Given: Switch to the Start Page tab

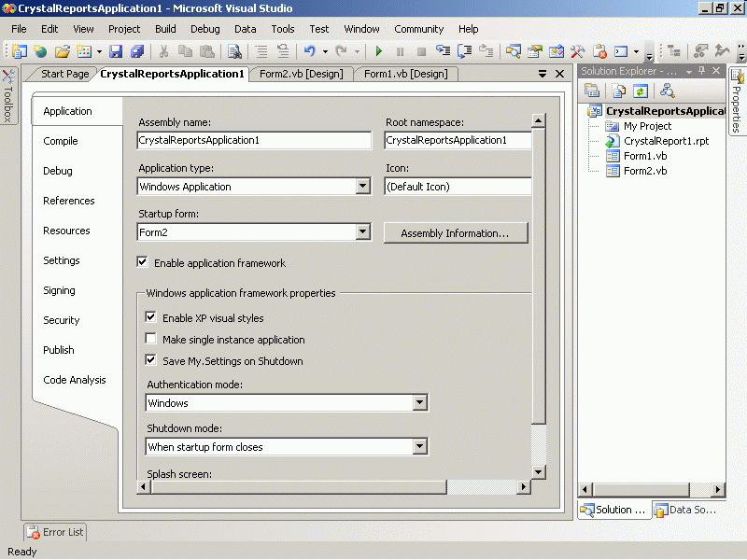Looking at the screenshot, I should point(64,74).
